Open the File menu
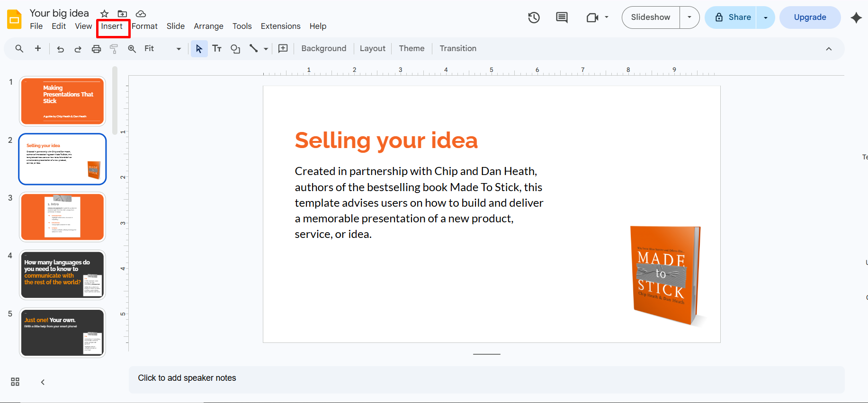The image size is (868, 403). coord(36,26)
